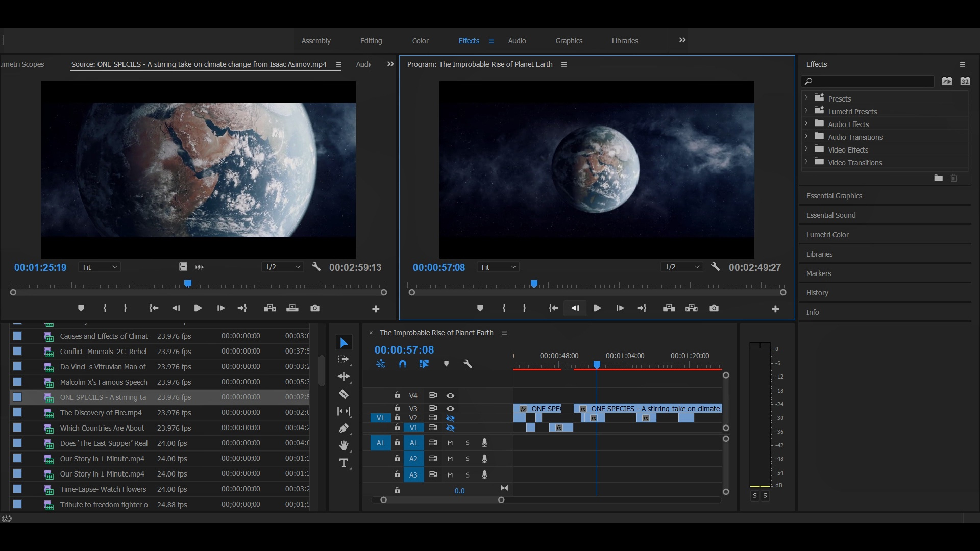
Task: Open the Audio workspace tab
Action: [517, 41]
